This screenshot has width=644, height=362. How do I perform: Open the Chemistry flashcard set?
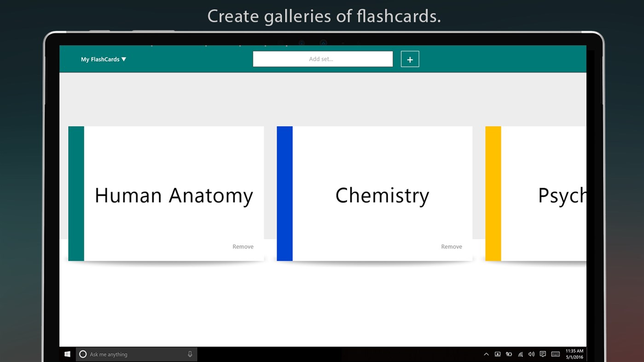382,195
